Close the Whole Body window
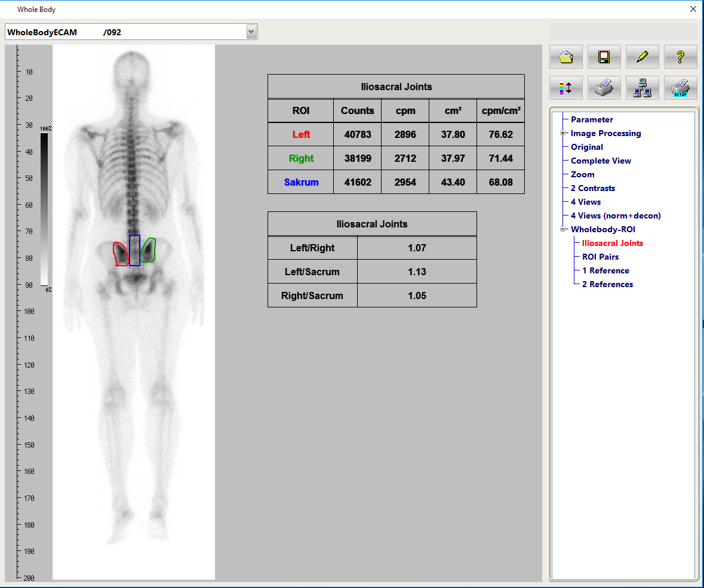Viewport: 704px width, 588px height. [x=693, y=10]
